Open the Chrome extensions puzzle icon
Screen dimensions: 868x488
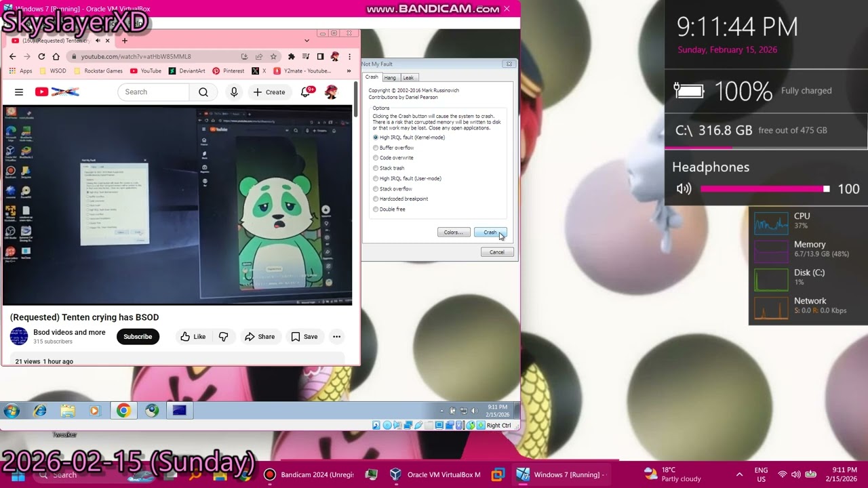point(292,56)
